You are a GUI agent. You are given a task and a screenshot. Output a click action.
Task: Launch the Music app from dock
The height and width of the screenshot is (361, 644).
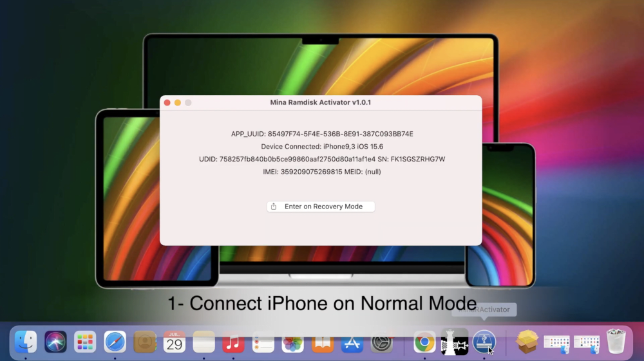(233, 342)
